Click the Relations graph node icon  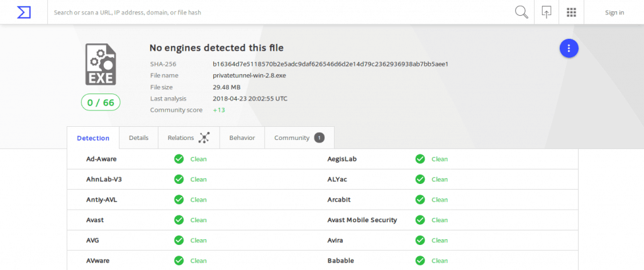pyautogui.click(x=204, y=138)
